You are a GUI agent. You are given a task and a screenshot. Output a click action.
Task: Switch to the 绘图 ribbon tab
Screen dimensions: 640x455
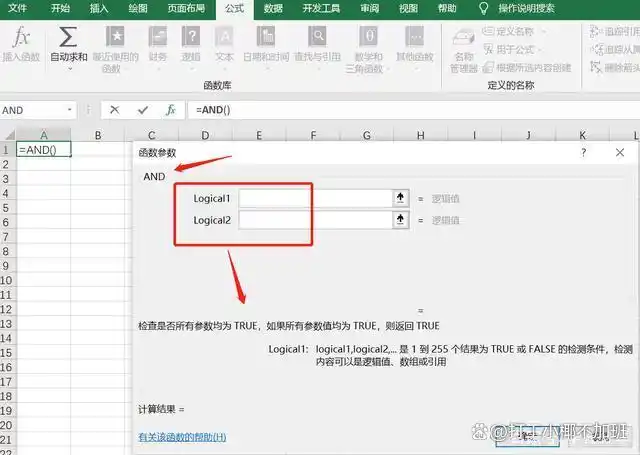[x=138, y=8]
